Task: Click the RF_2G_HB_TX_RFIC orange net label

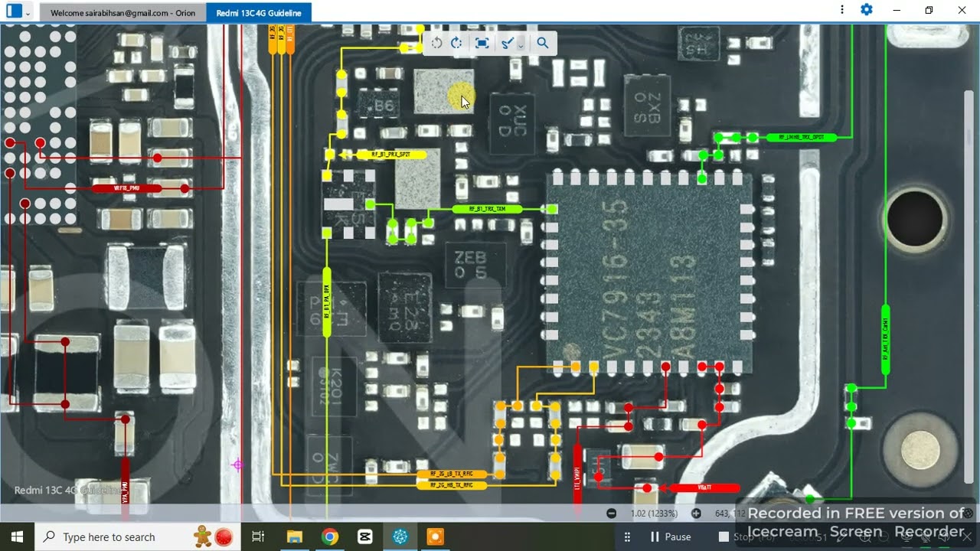Action: (452, 485)
